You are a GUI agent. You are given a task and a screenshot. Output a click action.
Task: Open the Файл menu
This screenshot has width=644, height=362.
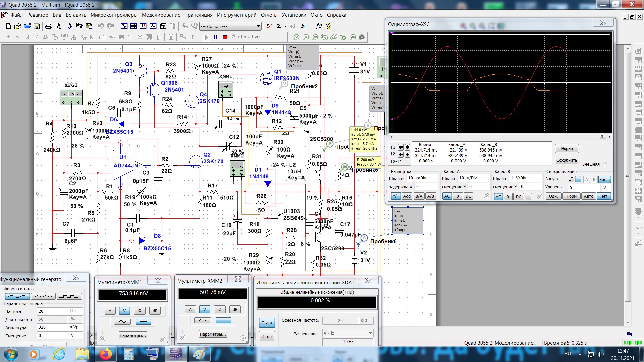click(16, 15)
